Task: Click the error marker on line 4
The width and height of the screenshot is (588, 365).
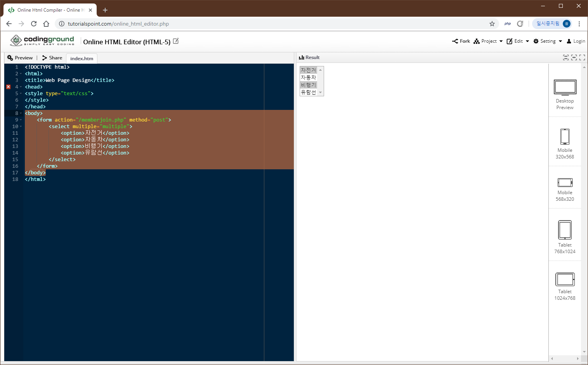Action: pos(8,87)
